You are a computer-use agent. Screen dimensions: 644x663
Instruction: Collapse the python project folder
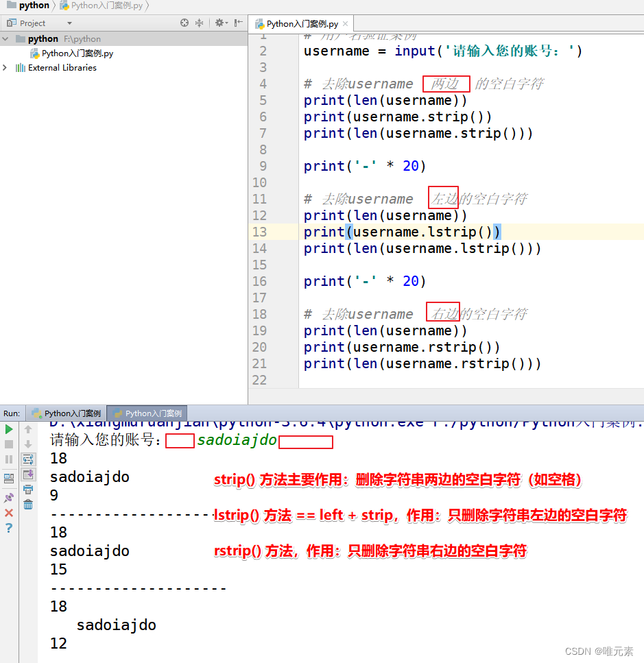click(x=4, y=38)
